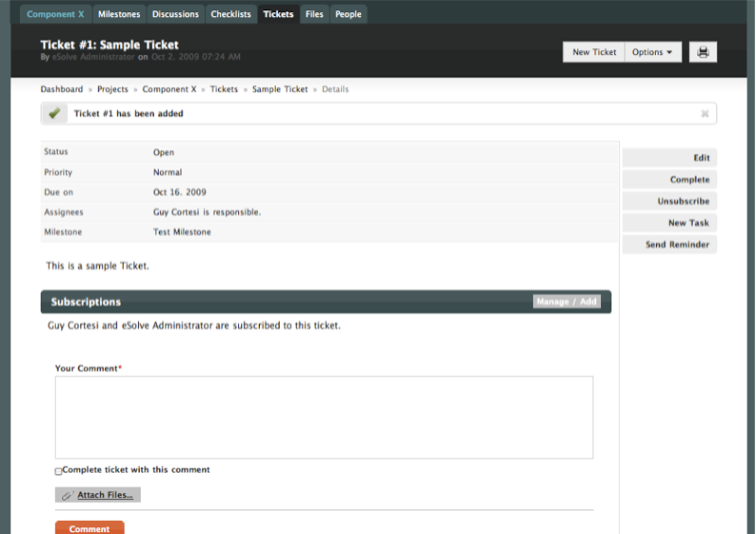
Task: Select the Tickets tab
Action: pyautogui.click(x=278, y=14)
